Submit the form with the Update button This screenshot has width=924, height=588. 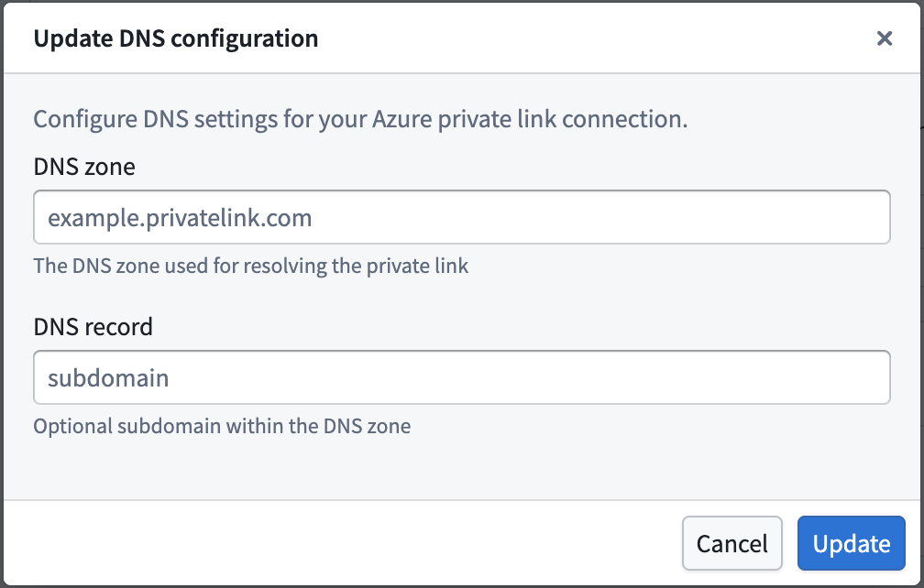(851, 543)
